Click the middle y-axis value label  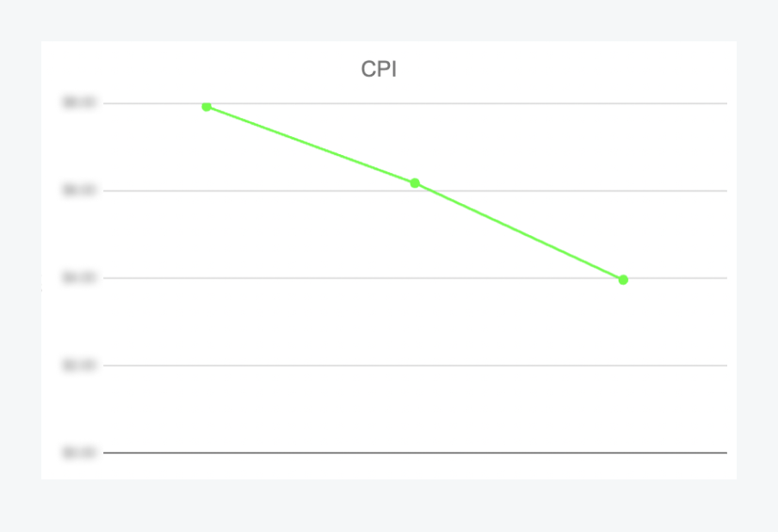click(x=78, y=278)
